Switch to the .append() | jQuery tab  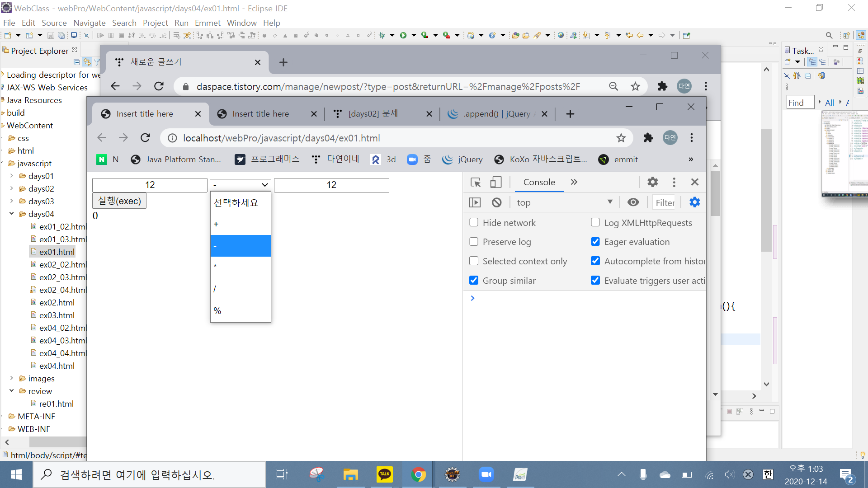pos(496,114)
